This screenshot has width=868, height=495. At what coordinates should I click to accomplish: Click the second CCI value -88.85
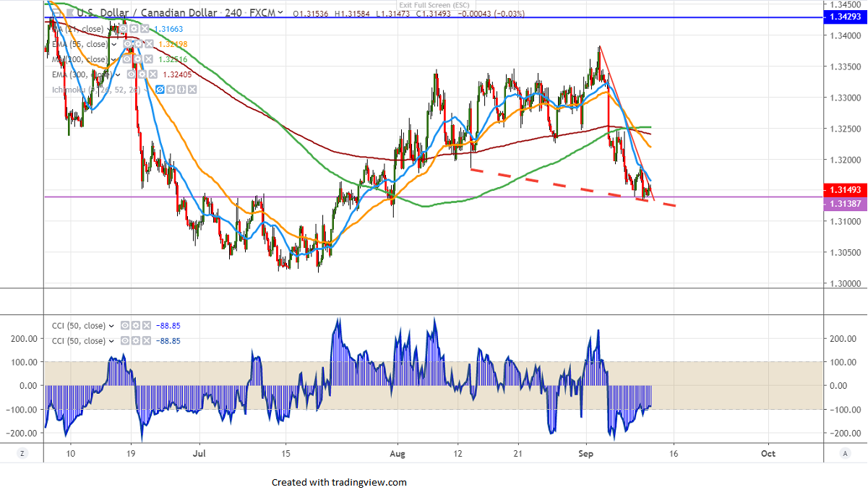pyautogui.click(x=168, y=340)
